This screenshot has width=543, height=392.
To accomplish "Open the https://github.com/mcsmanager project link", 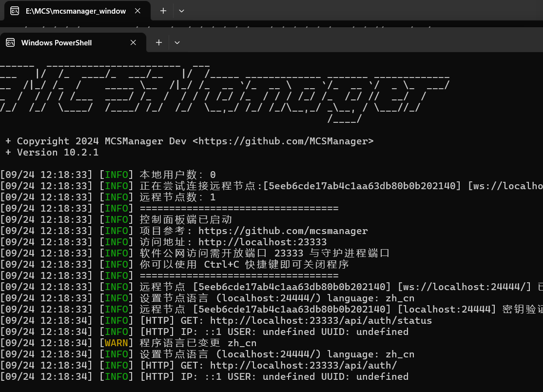I will click(x=283, y=231).
